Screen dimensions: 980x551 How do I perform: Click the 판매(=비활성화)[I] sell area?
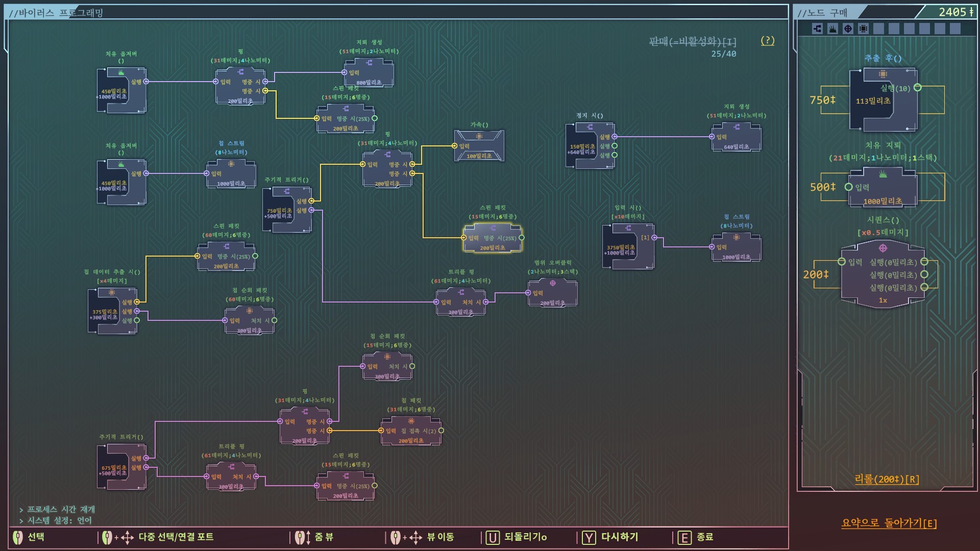[x=692, y=42]
